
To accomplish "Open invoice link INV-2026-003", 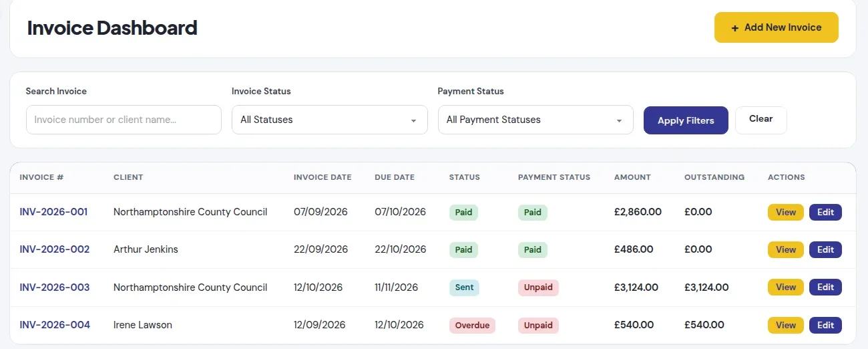I will (x=55, y=287).
